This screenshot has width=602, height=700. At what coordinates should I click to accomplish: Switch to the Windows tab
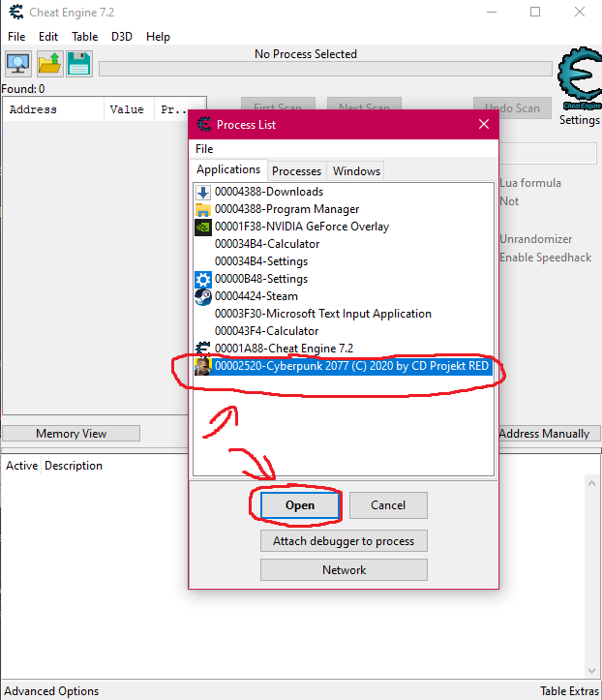(x=356, y=171)
